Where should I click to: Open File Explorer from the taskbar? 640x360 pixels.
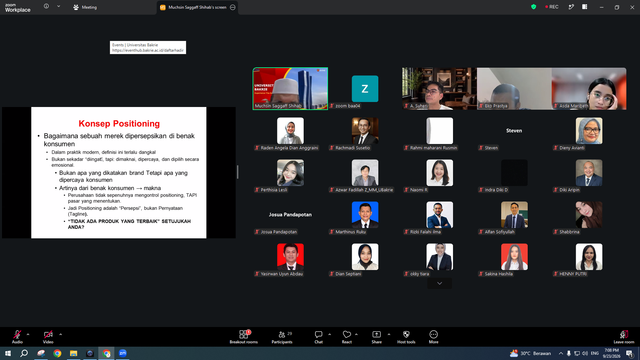tap(73, 353)
